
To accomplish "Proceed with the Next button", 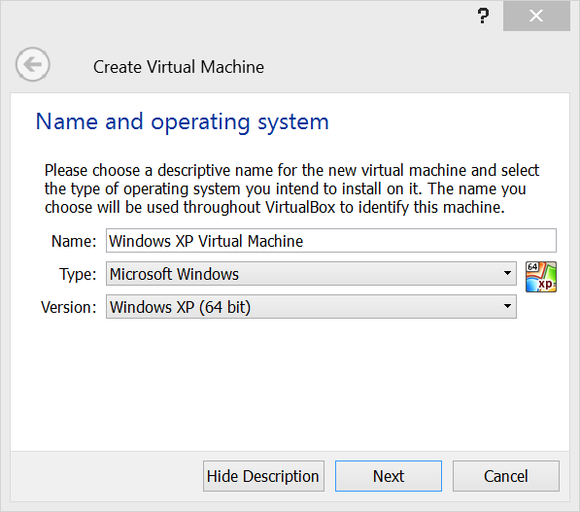I will click(388, 476).
